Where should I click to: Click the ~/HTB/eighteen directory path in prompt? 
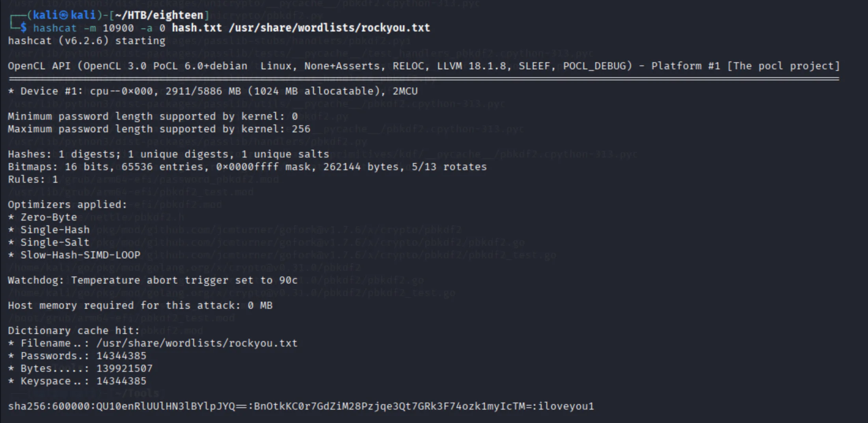point(159,15)
